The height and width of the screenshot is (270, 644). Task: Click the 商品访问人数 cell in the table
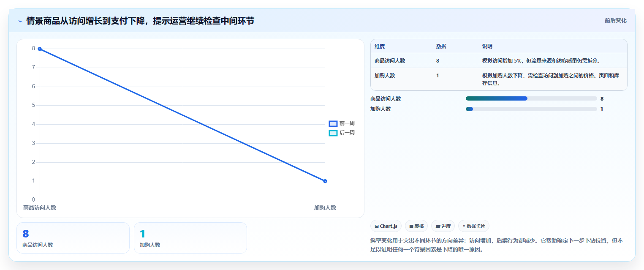(390, 61)
